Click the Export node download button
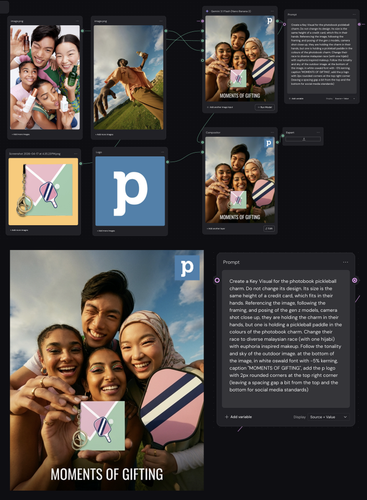Screen dimensions: 367x500 point(303,139)
